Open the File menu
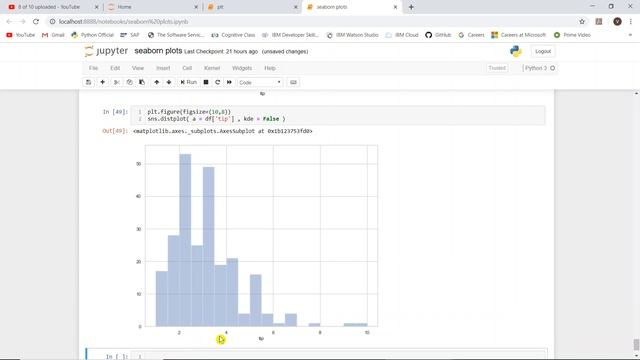 pos(93,68)
